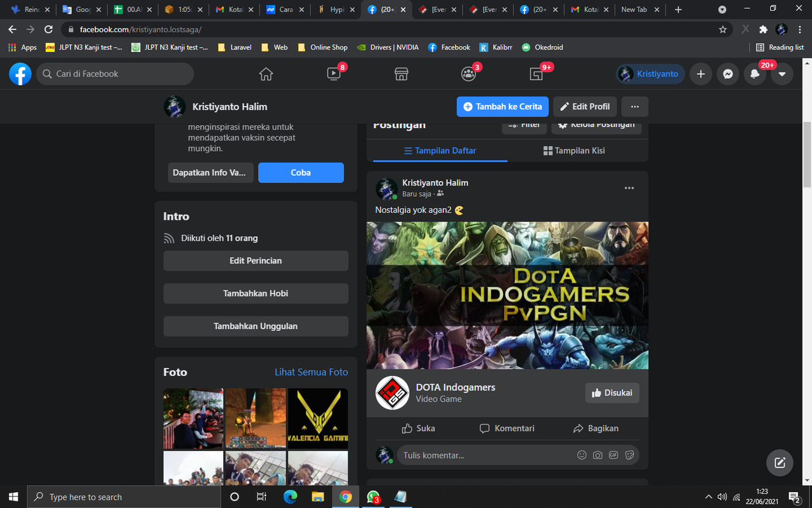Open Okedroid bookmark
This screenshot has height=508, width=812.
pos(542,47)
